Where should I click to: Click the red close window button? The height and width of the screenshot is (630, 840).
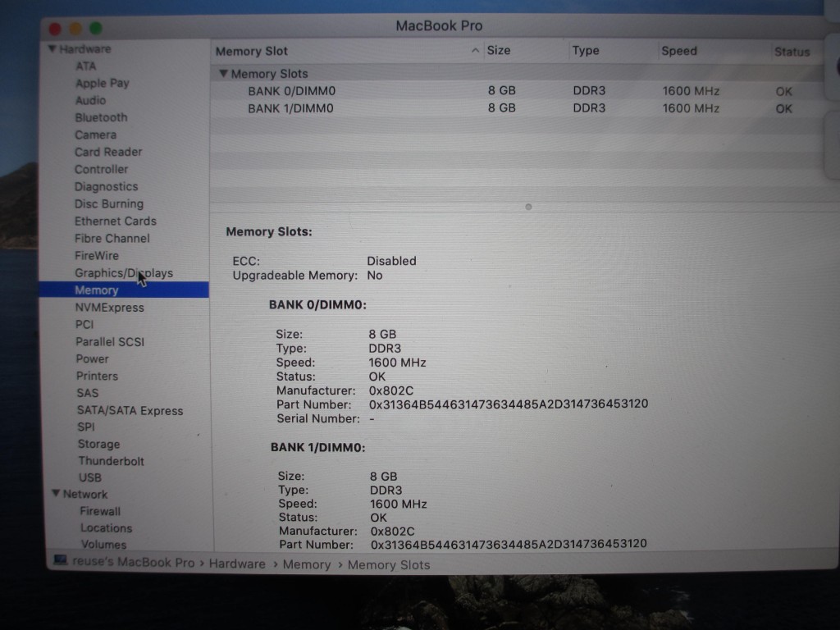55,29
